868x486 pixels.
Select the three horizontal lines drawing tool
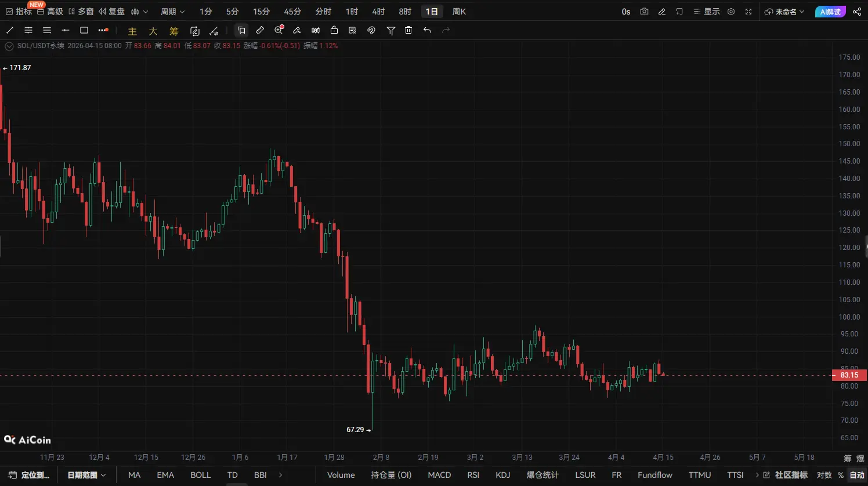tap(47, 30)
